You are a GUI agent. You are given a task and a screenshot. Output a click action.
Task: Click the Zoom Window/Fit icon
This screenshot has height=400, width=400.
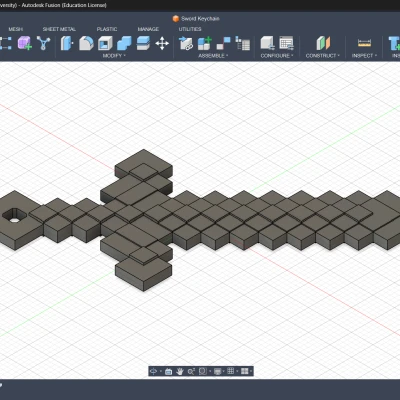[x=202, y=371]
